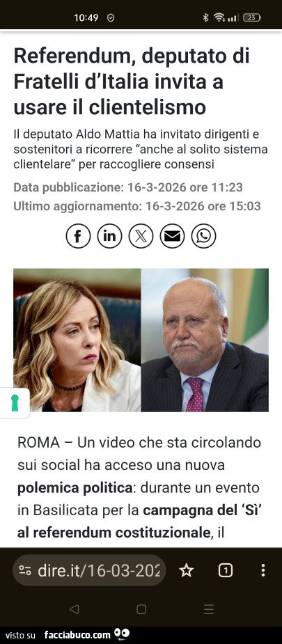The height and width of the screenshot is (644, 282).
Task: Tap the bold 'polemica politica' text
Action: [75, 488]
